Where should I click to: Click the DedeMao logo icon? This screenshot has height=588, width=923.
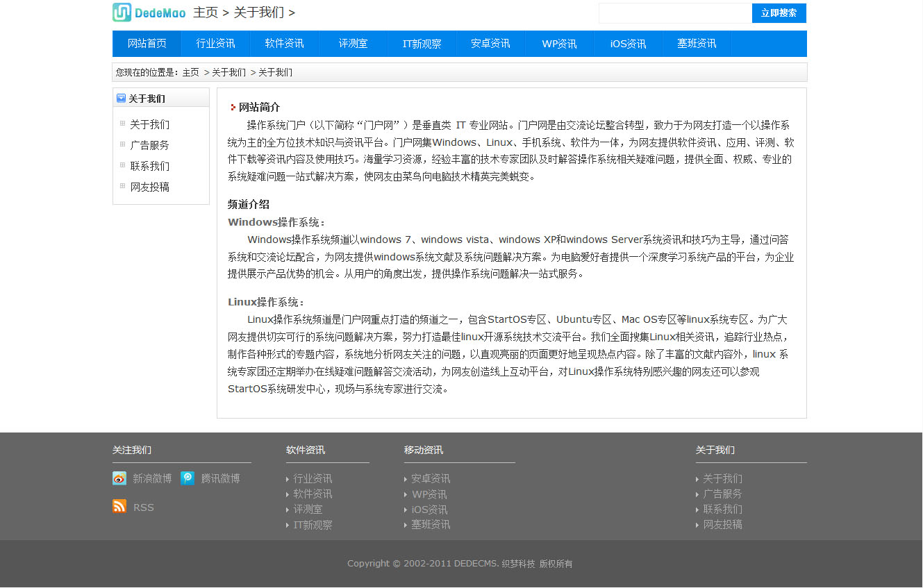click(122, 12)
